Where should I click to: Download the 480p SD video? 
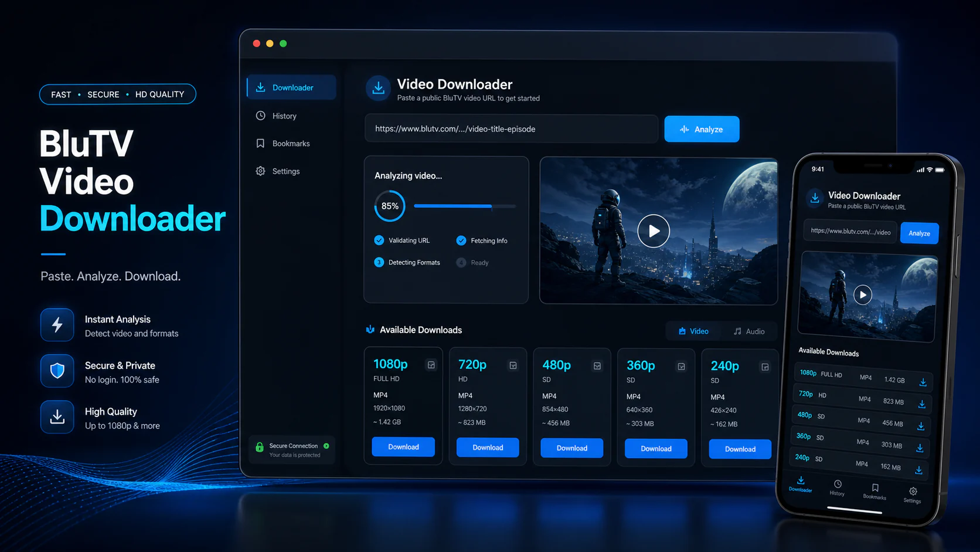pos(572,448)
